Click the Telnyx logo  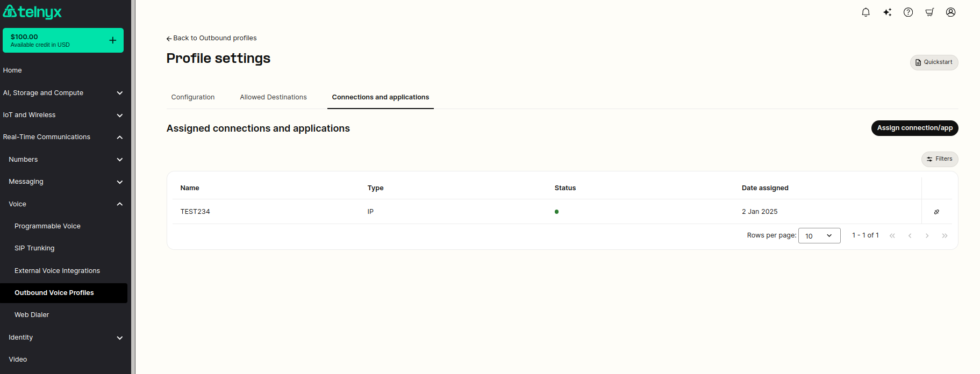[x=32, y=12]
